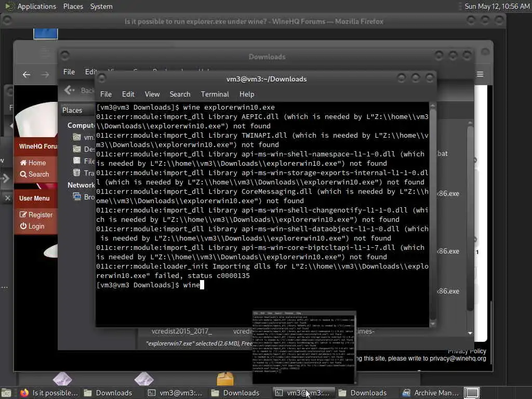Select the home folder icon under Computer
532x399 pixels.
click(77, 137)
